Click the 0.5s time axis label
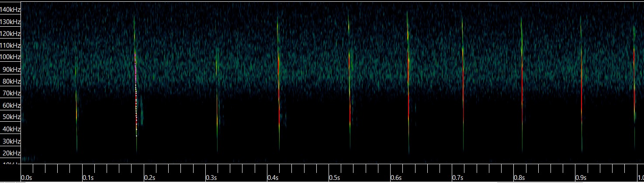 (x=335, y=178)
